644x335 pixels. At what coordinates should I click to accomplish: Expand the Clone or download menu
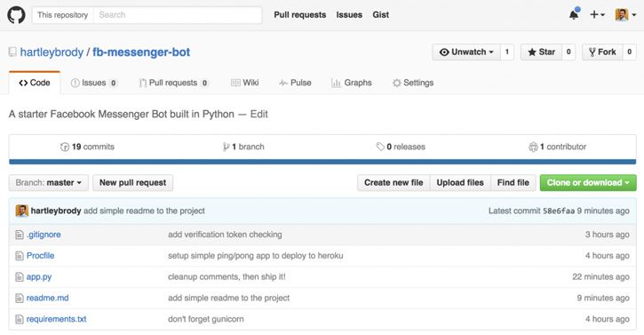588,182
